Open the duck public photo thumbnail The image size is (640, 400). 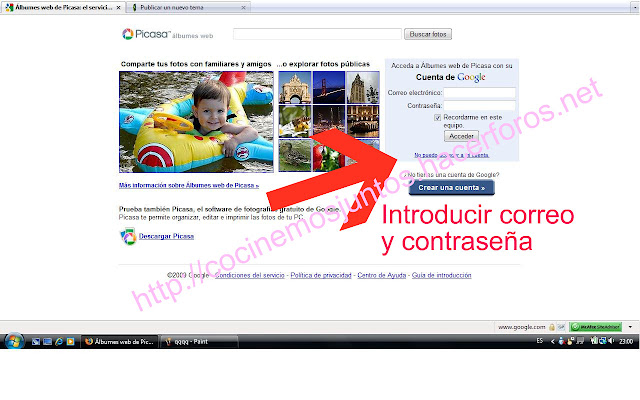click(295, 155)
